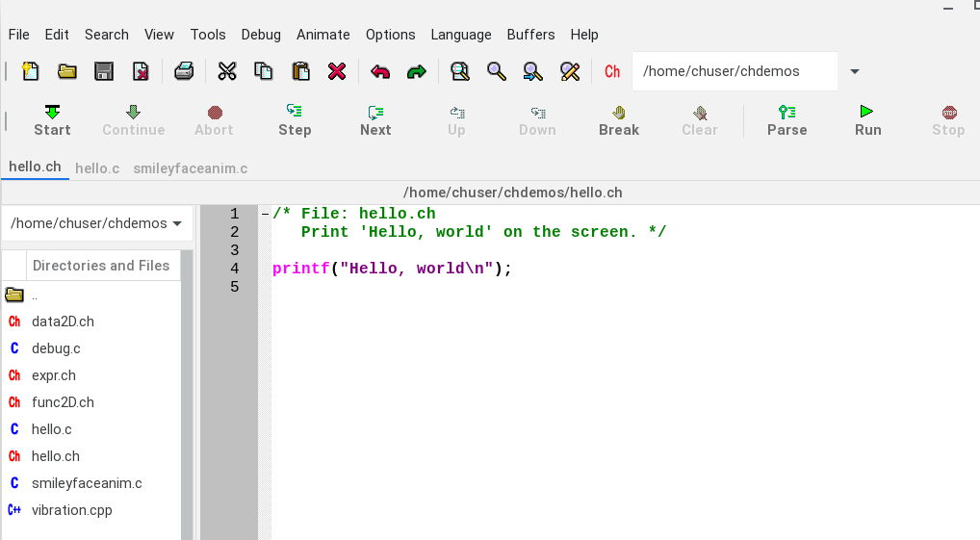Print the document with the printer icon
Viewport: 980px width, 540px height.
pyautogui.click(x=184, y=71)
